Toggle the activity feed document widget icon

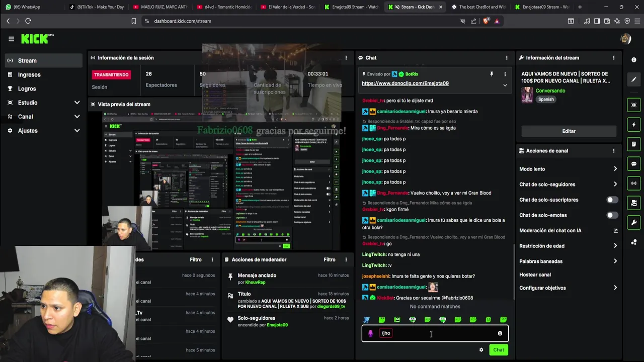coord(634,144)
